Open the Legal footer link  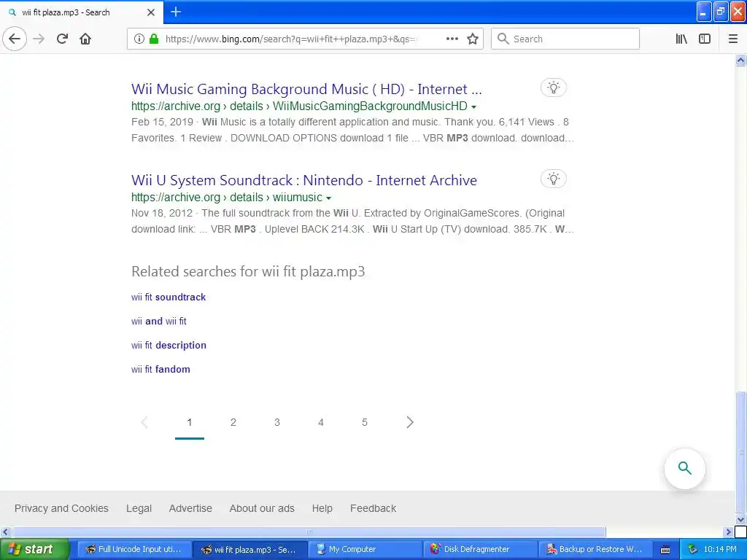[139, 508]
